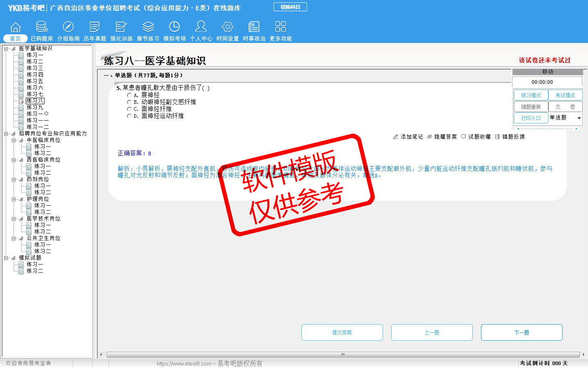Click the horizontal scrollbar at bottom

342,355
